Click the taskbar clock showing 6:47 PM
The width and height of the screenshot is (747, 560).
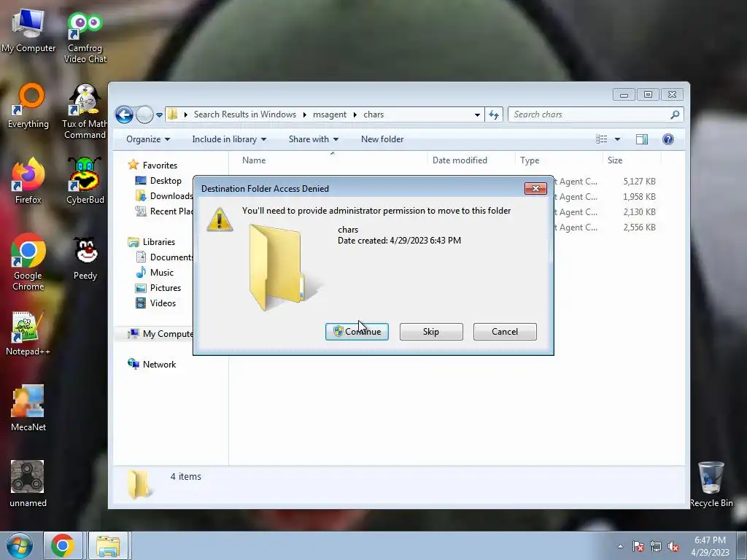(x=710, y=546)
